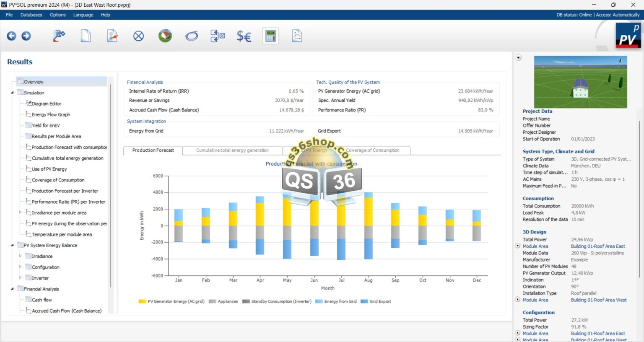The image size is (644, 342).
Task: Expand the Irradiance node under Energy Balance
Action: point(20,256)
